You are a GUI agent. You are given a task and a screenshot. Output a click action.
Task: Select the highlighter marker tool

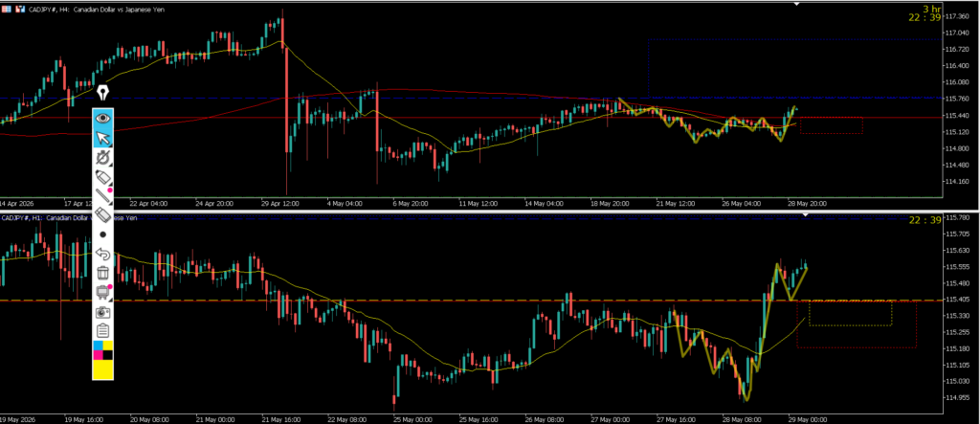[x=103, y=176]
